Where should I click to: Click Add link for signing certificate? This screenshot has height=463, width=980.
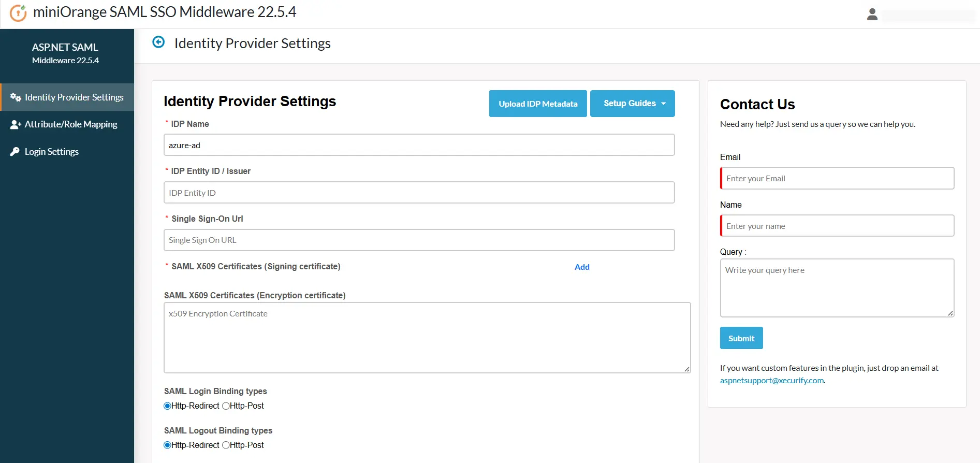(x=582, y=267)
